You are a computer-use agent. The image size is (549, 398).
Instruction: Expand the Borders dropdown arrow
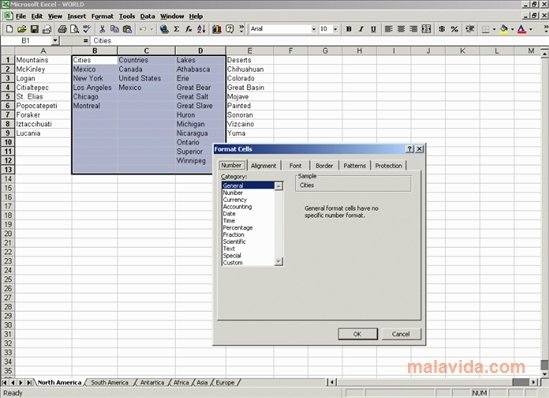tap(494, 29)
